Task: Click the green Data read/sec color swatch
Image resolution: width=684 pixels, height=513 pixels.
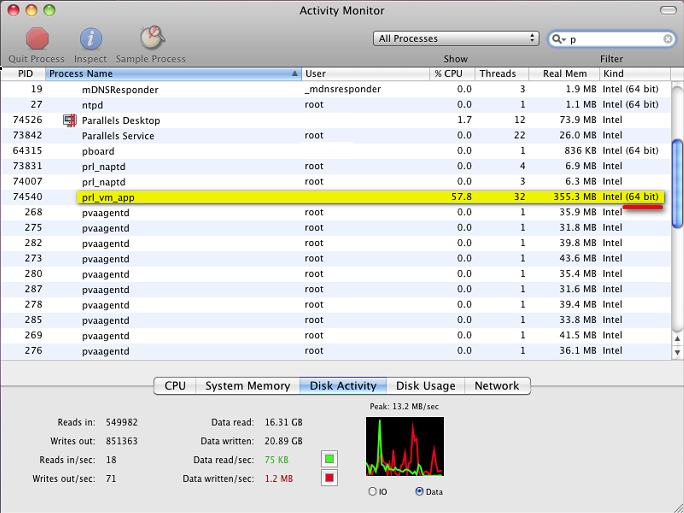Action: click(329, 459)
